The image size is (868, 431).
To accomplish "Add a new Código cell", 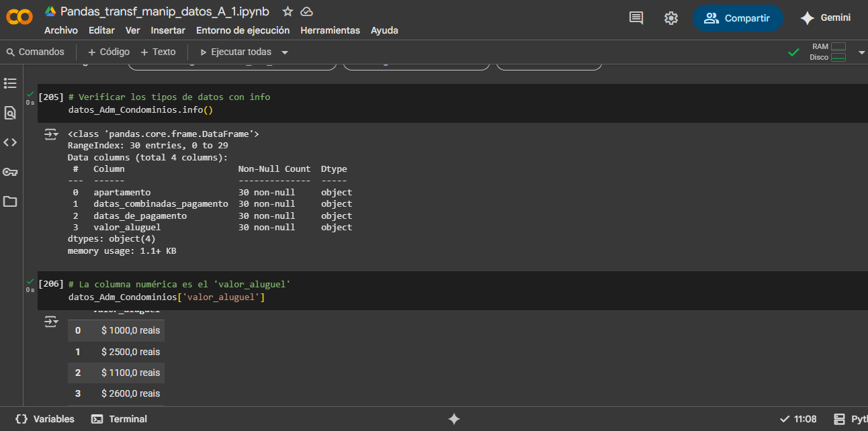I will pyautogui.click(x=109, y=52).
